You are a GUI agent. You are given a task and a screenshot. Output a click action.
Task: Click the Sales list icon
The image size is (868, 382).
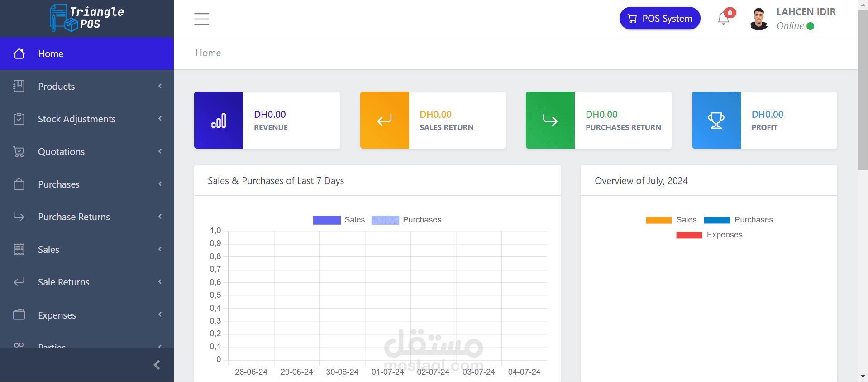click(x=19, y=249)
